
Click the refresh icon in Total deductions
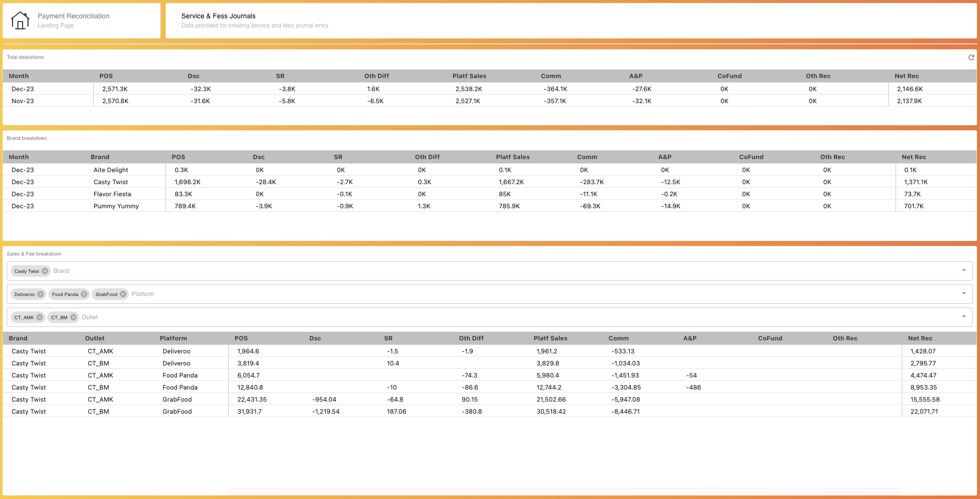(x=971, y=57)
